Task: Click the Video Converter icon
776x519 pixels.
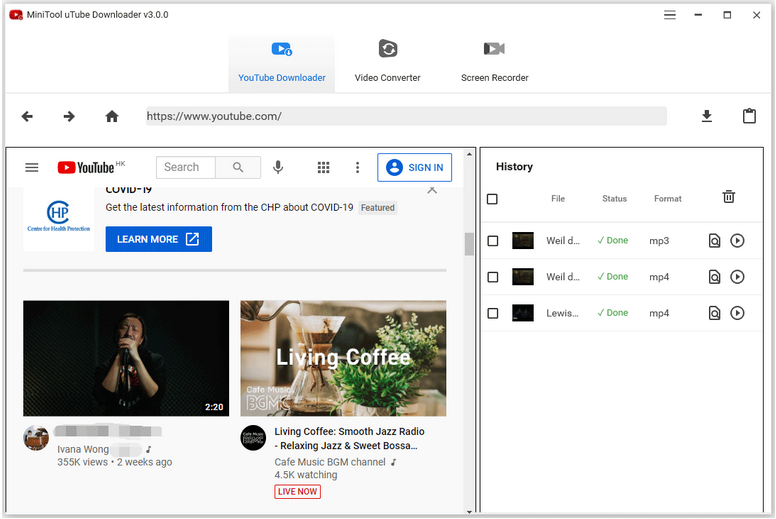Action: pyautogui.click(x=388, y=48)
